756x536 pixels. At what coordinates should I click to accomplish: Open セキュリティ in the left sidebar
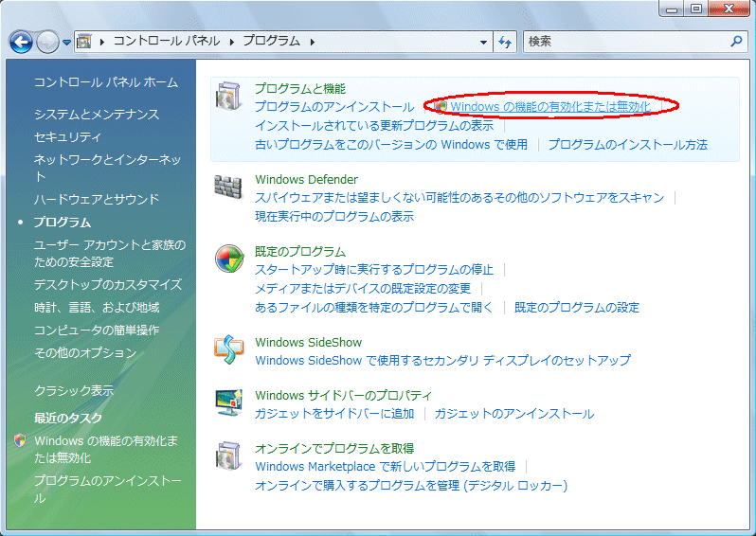coord(68,137)
